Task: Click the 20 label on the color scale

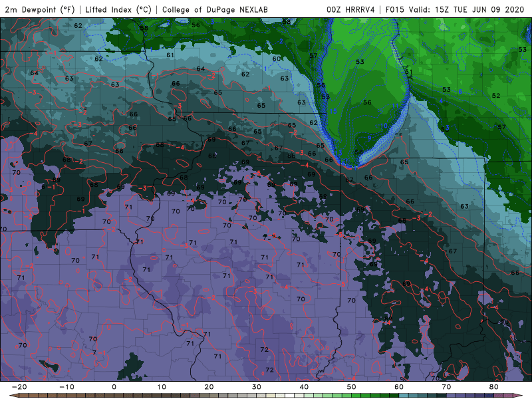Action: click(209, 387)
